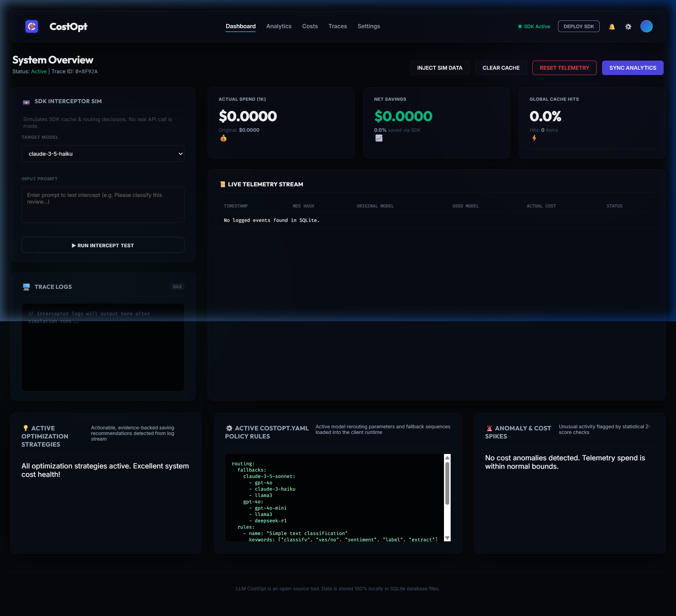
Task: Click the MD5 HASH column header
Action: 303,206
